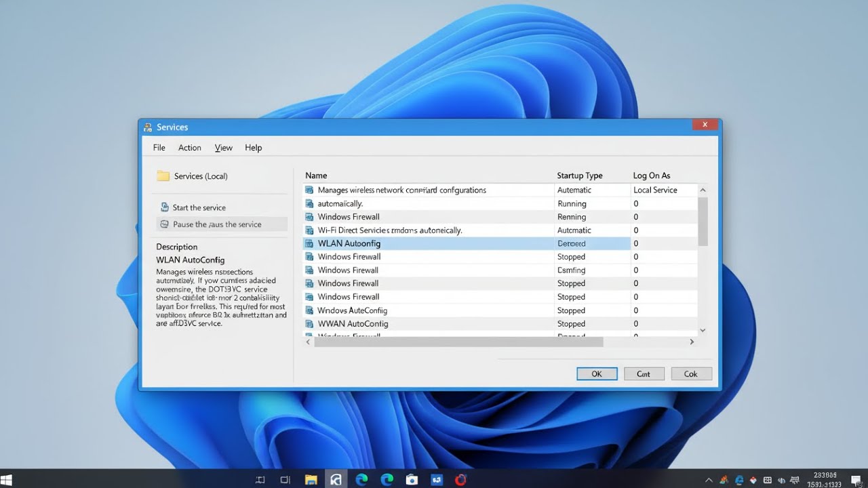Screen dimensions: 868x488
Task: Select the 'Manages wireless network' row text
Action: click(402, 190)
